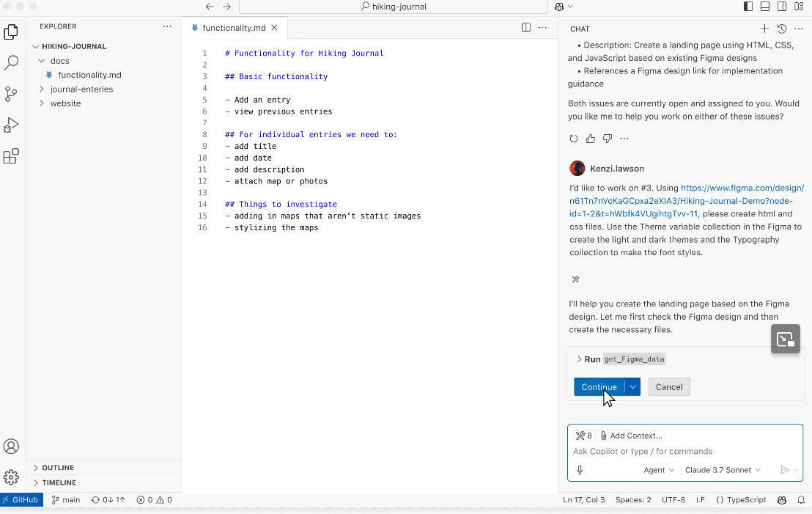This screenshot has height=514, width=812.
Task: Toggle the primary sidebar layout button
Action: [748, 7]
